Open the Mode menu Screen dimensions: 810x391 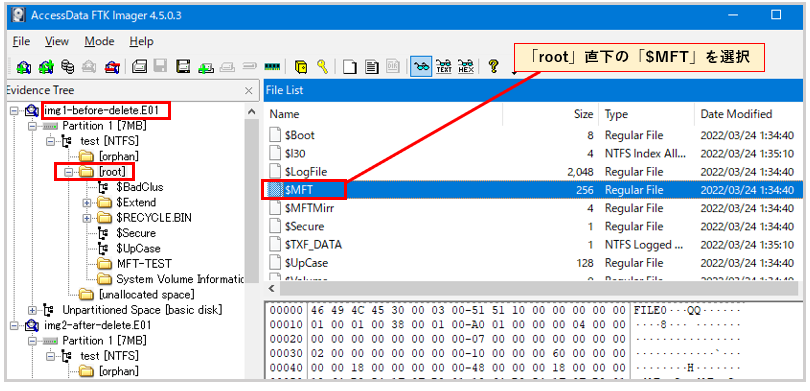click(x=99, y=41)
